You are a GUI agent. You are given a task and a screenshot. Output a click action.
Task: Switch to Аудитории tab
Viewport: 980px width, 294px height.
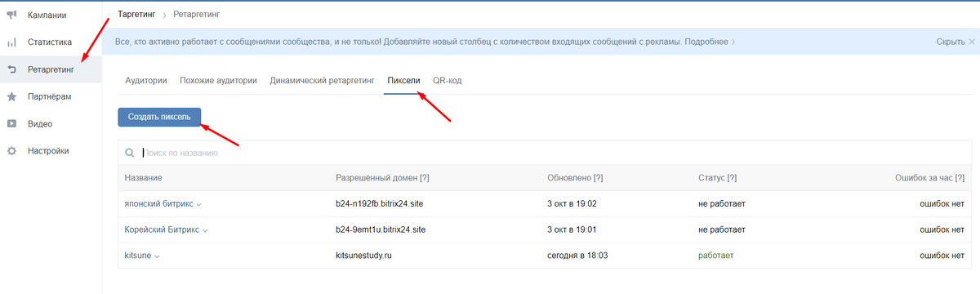(x=146, y=81)
